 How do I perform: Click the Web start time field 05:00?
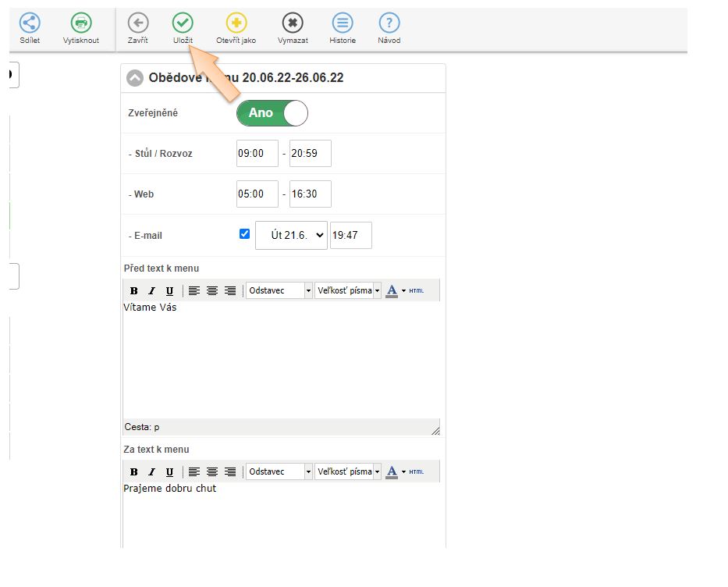[257, 194]
